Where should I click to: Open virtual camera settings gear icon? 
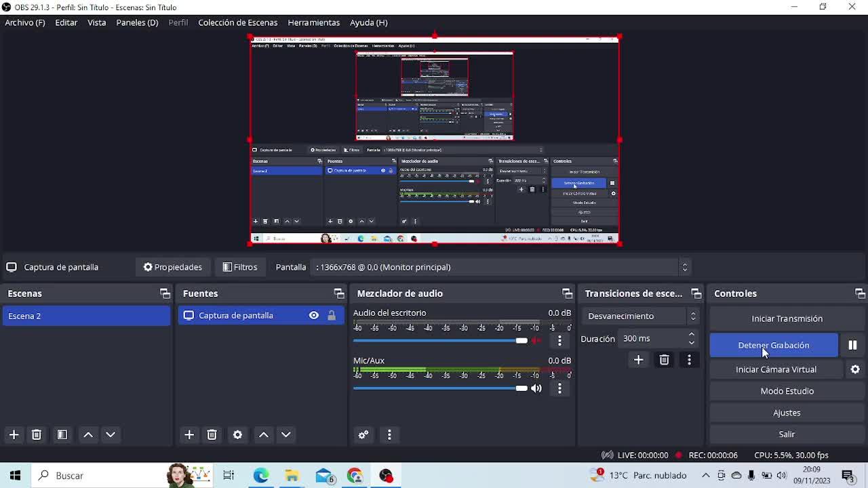(855, 369)
